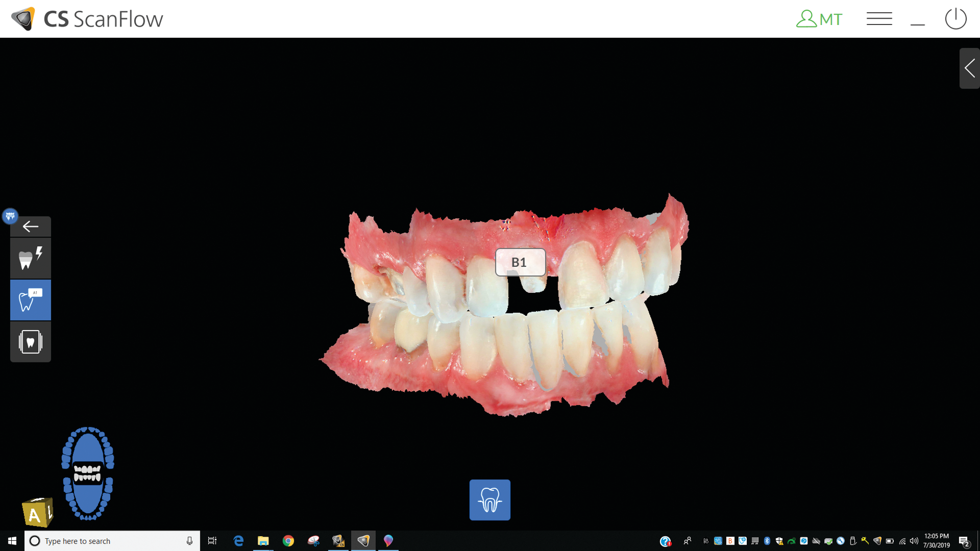
Task: Click the small blue teeth badge icon
Action: 10,216
